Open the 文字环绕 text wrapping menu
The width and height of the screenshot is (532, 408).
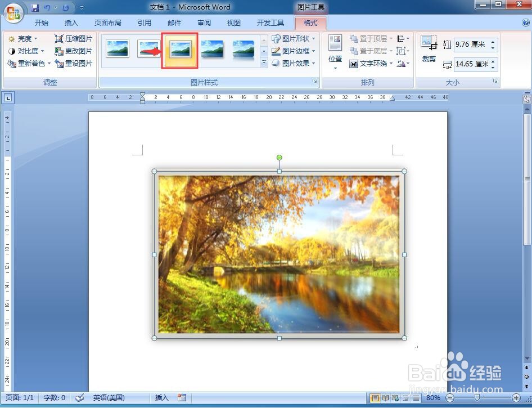371,64
